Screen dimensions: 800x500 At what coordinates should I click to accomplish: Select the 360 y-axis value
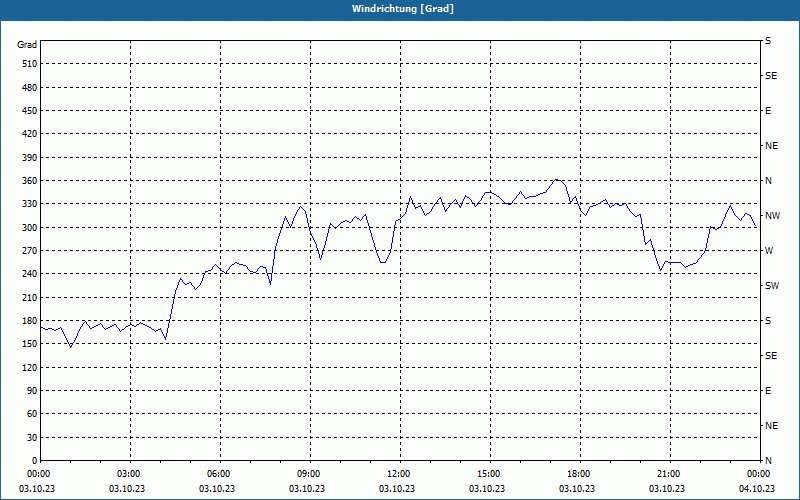(30, 181)
